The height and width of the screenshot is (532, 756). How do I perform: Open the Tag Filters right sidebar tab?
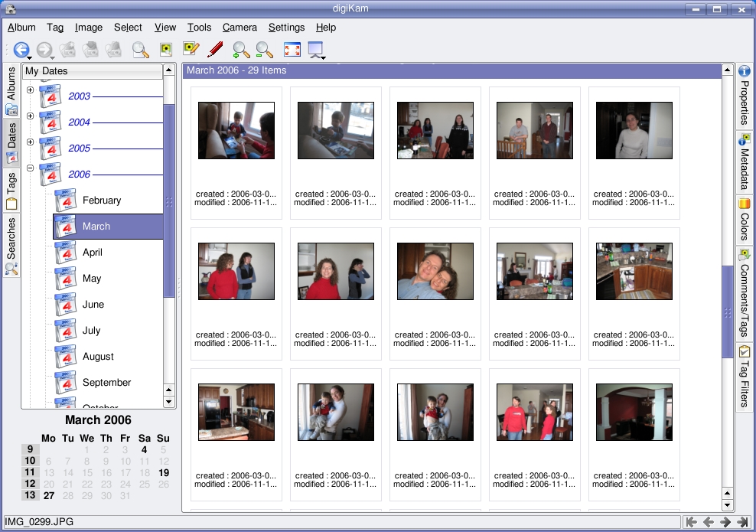point(744,377)
